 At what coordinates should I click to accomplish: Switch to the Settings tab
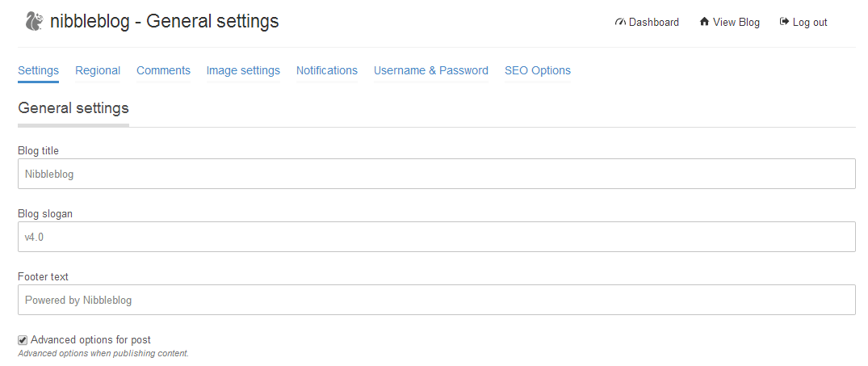[38, 70]
